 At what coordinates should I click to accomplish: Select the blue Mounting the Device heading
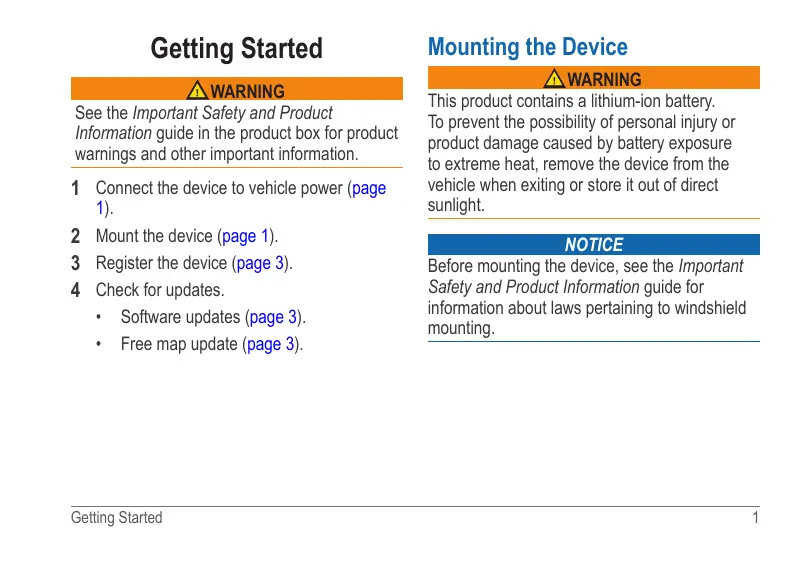527,47
